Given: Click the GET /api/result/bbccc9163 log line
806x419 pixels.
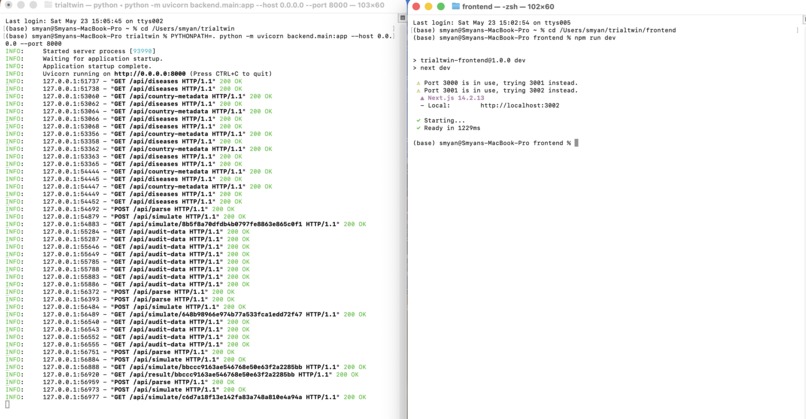Looking at the screenshot, I should [x=182, y=374].
